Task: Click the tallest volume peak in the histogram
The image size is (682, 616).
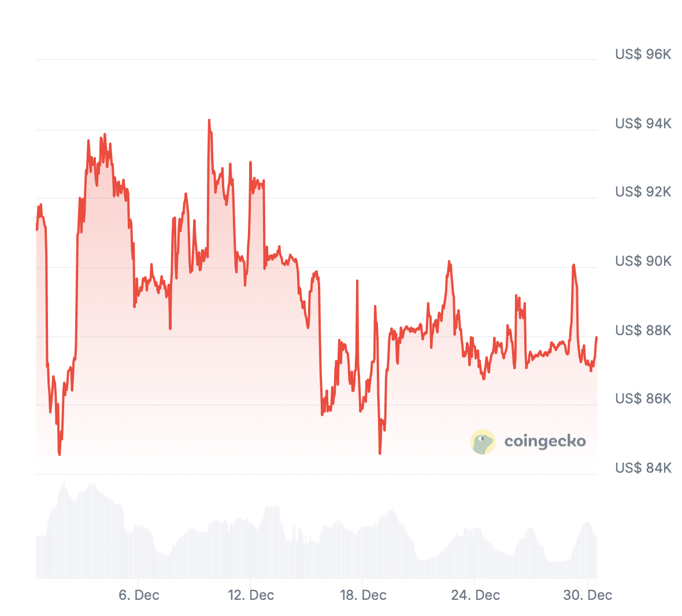Action: pyautogui.click(x=64, y=483)
